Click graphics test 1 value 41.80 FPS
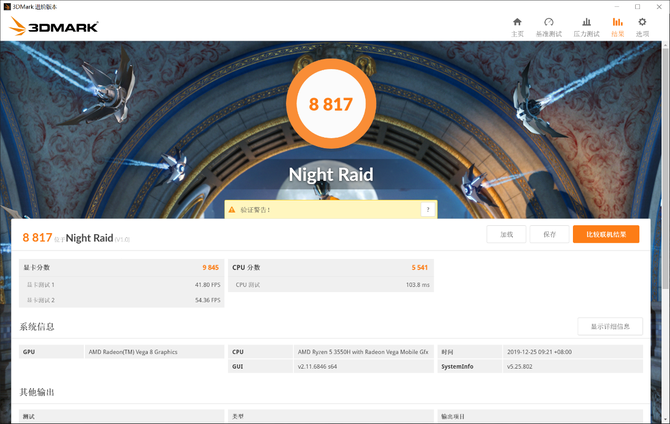Image resolution: width=670 pixels, height=424 pixels. (208, 285)
